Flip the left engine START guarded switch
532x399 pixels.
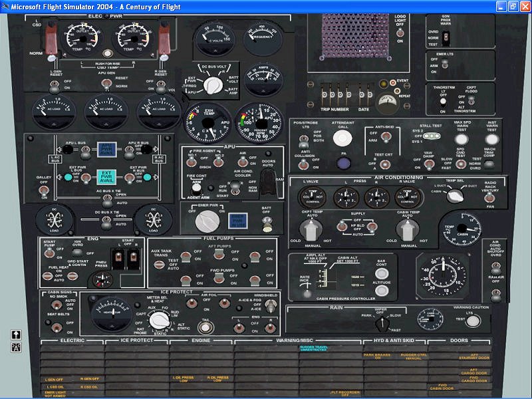[x=118, y=259]
